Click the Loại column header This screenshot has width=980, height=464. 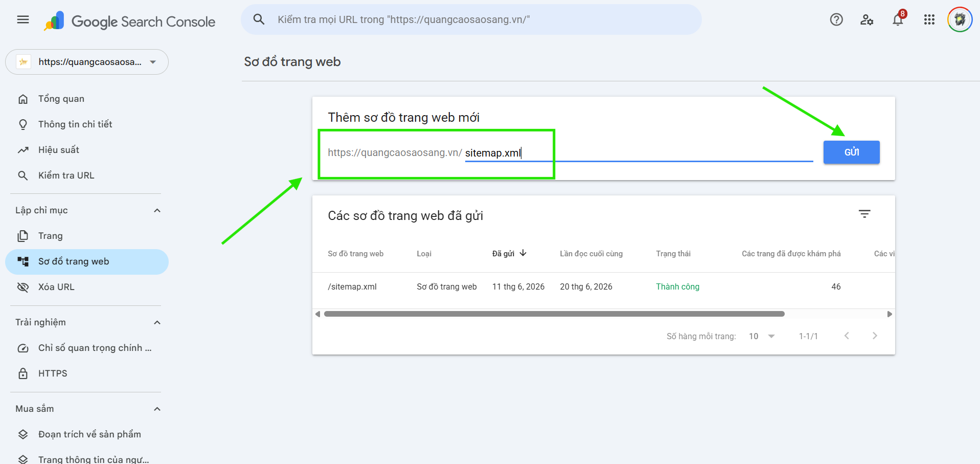point(424,254)
